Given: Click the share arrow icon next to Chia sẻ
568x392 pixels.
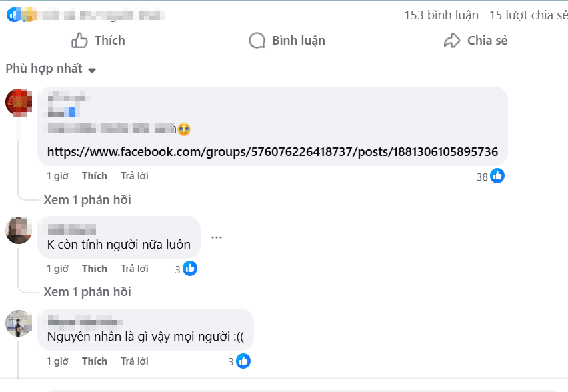Looking at the screenshot, I should pyautogui.click(x=452, y=40).
